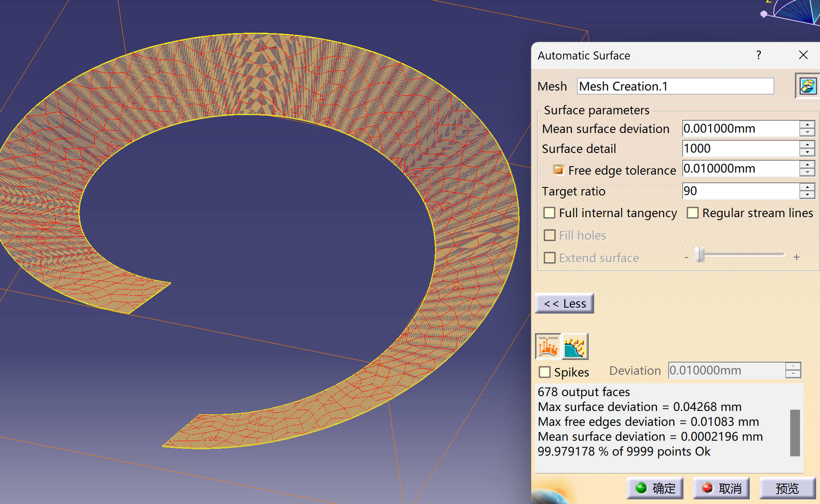Click the '678 output faces' result line

click(x=584, y=392)
